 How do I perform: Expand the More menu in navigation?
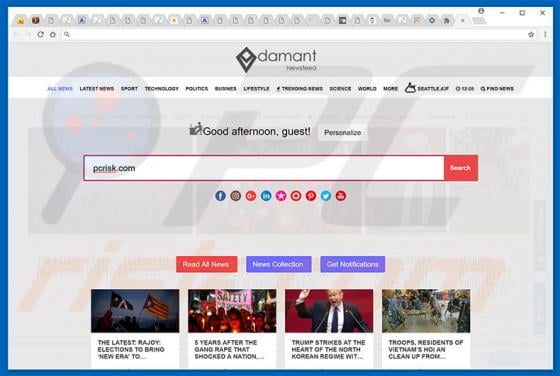tap(390, 89)
